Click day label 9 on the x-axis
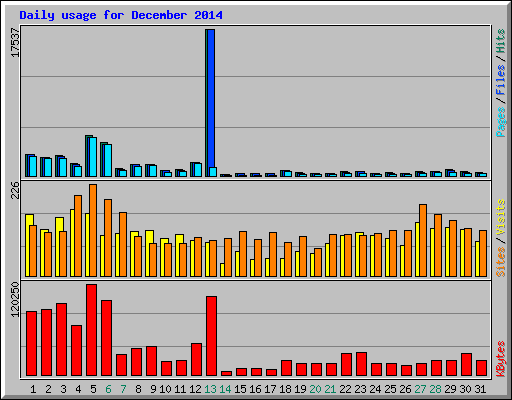The height and width of the screenshot is (400, 512). click(x=153, y=389)
